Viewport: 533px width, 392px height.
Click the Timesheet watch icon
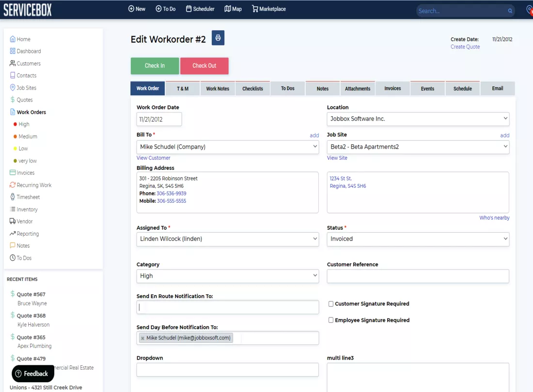[13, 197]
